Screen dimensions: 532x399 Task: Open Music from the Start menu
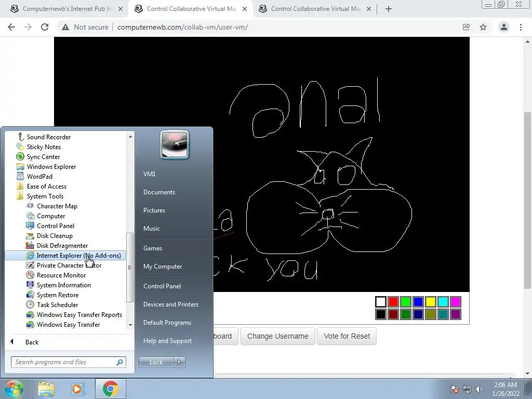pos(151,229)
